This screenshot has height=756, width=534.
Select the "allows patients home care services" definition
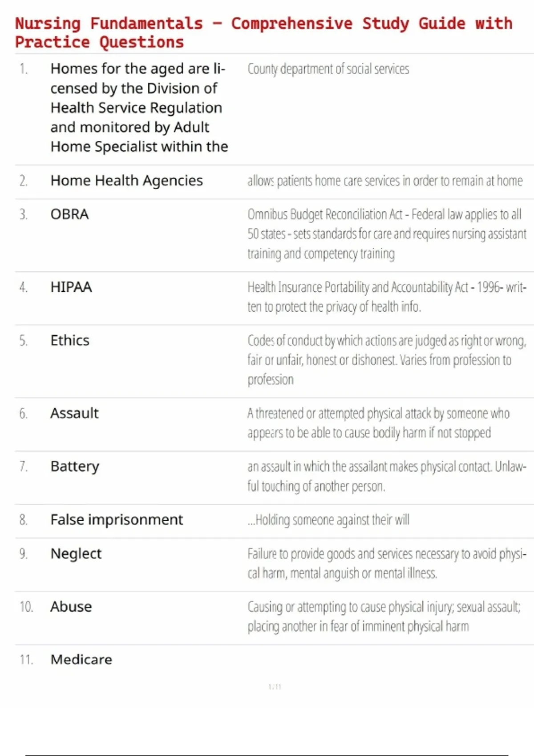click(385, 181)
